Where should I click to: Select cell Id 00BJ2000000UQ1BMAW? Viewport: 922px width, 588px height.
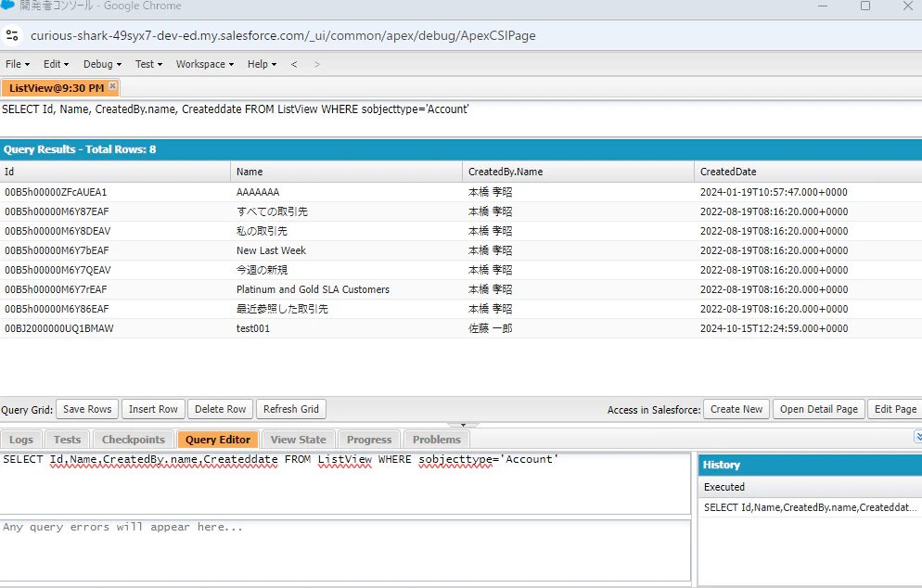(x=115, y=328)
